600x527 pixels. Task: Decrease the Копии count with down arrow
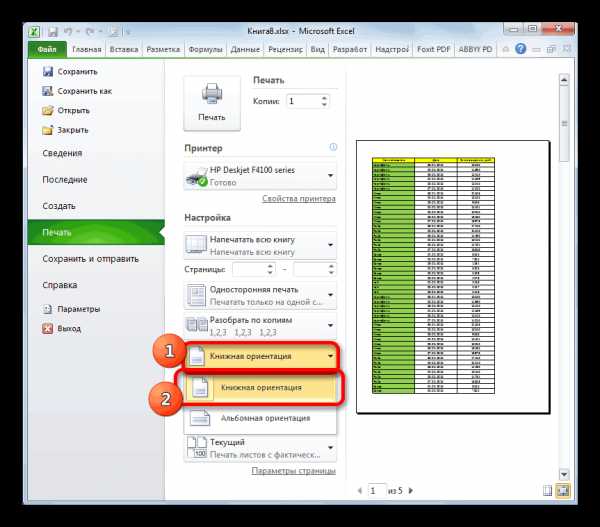[324, 104]
